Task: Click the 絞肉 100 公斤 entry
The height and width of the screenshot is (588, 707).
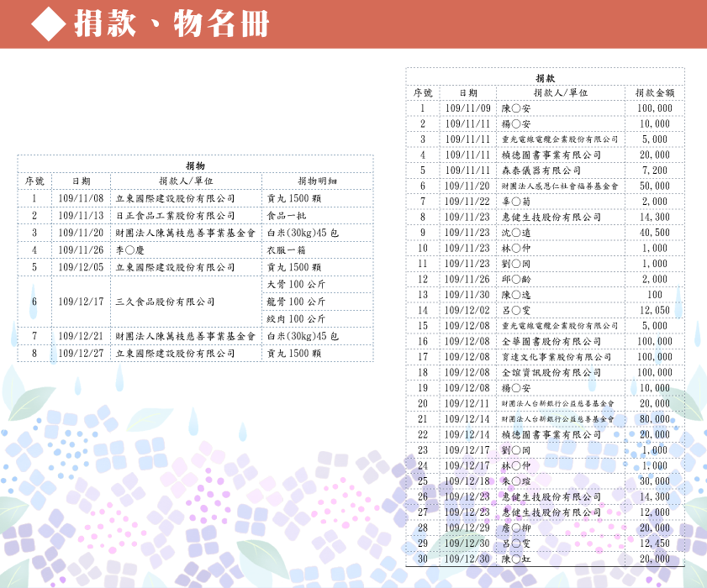Action: click(296, 319)
